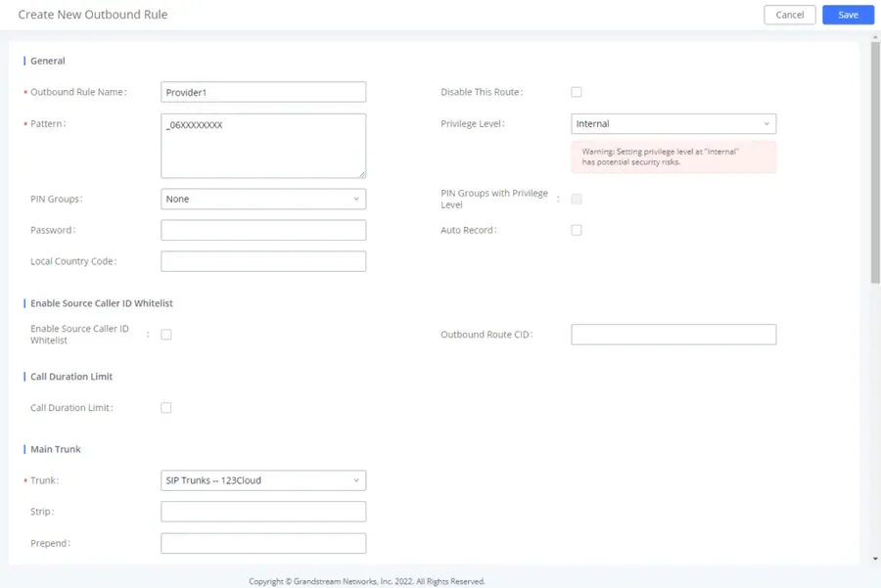Click the Save button

pyautogui.click(x=848, y=15)
